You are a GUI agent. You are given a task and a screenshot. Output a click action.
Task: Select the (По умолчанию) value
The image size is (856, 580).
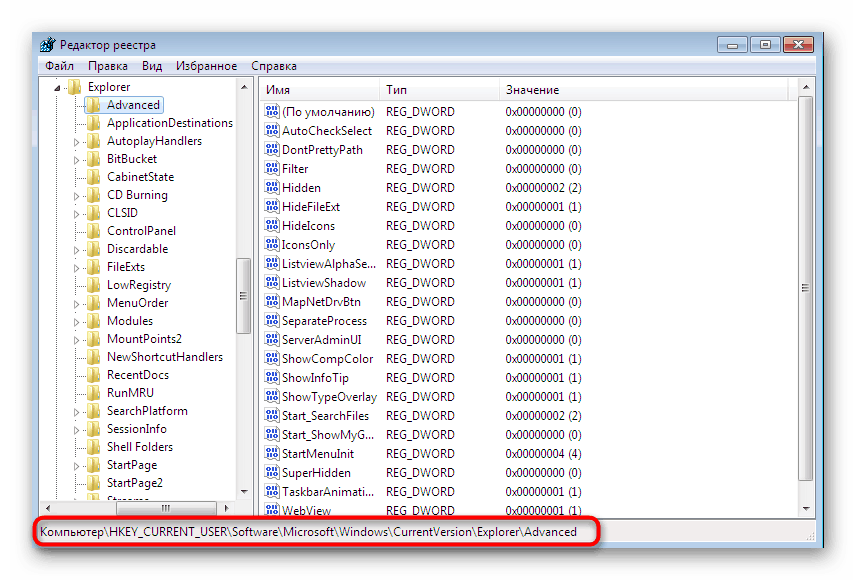pos(328,112)
